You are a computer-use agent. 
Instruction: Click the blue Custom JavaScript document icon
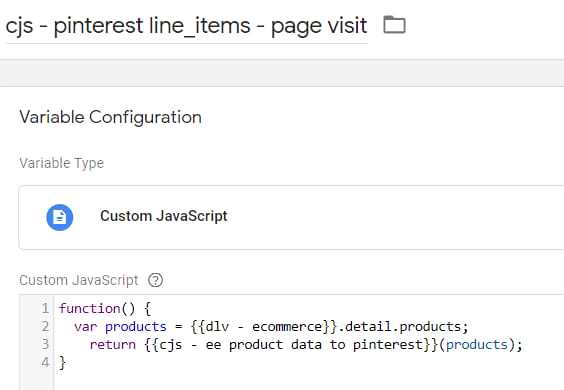tap(60, 217)
